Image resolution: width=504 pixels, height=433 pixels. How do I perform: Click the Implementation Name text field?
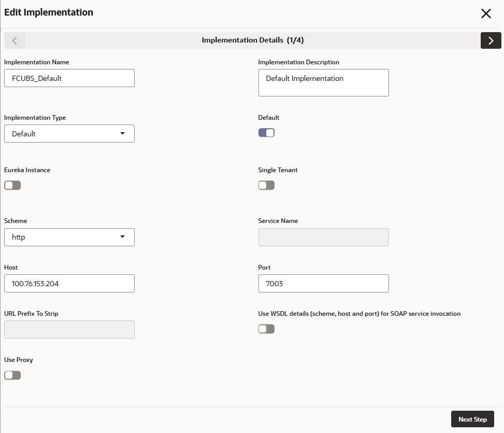coord(69,78)
